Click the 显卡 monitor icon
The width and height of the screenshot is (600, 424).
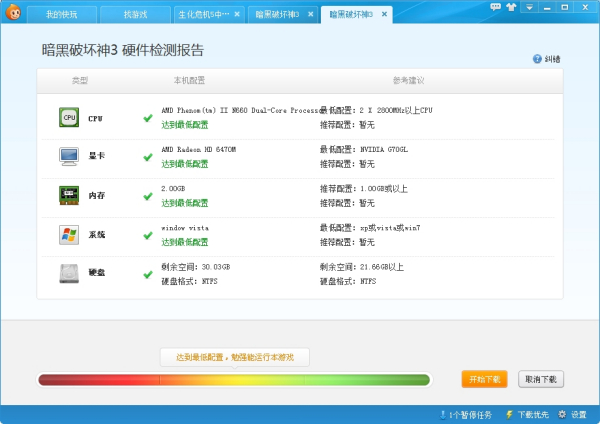69,156
